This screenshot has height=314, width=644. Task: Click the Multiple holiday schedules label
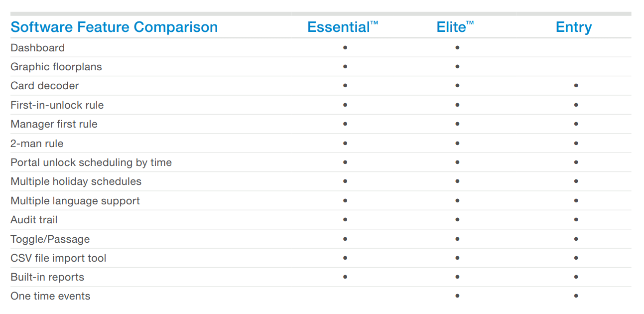[x=76, y=181]
